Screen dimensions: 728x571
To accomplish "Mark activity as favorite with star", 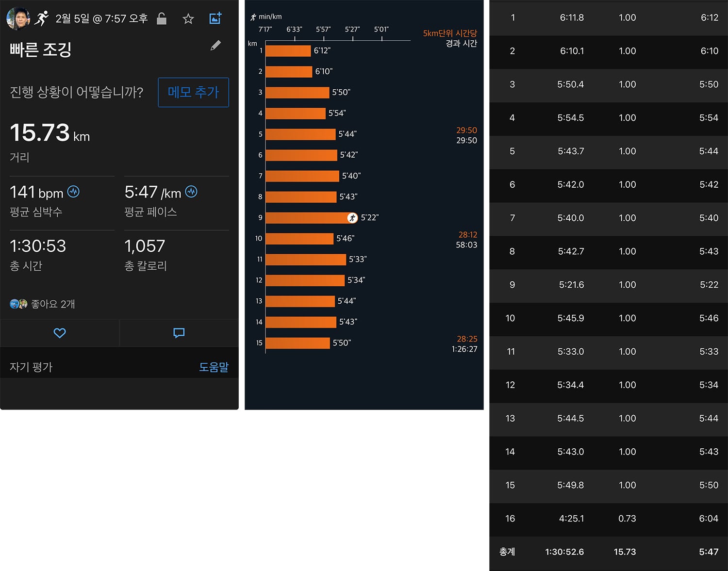I will (188, 19).
